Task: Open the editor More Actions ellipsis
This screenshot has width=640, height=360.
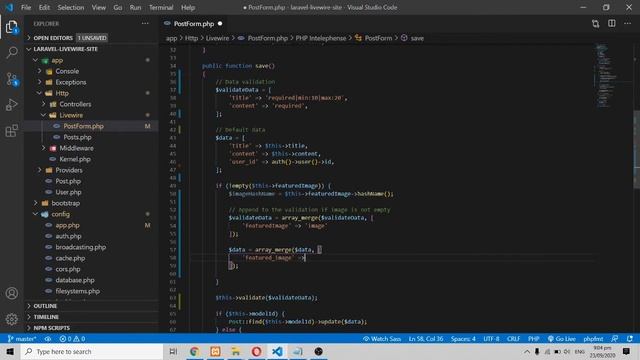Action: click(x=627, y=24)
